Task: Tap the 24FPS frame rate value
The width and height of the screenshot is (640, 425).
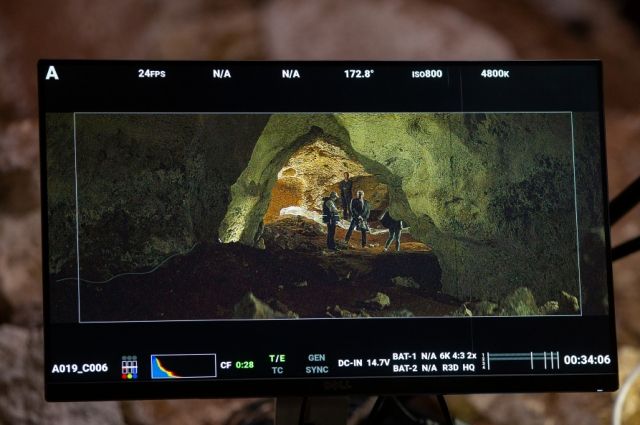Action: [152, 73]
